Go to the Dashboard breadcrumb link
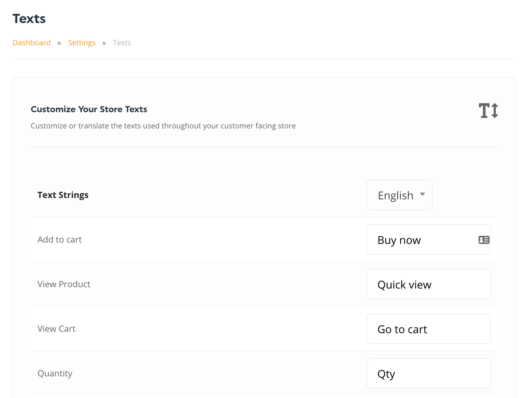Image resolution: width=532 pixels, height=398 pixels. pos(31,43)
